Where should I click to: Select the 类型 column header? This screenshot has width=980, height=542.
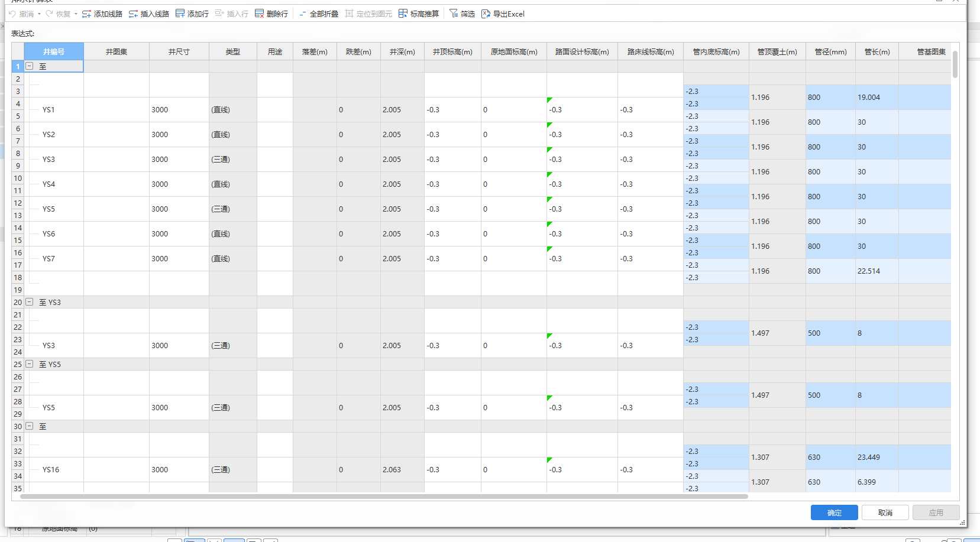tap(233, 51)
